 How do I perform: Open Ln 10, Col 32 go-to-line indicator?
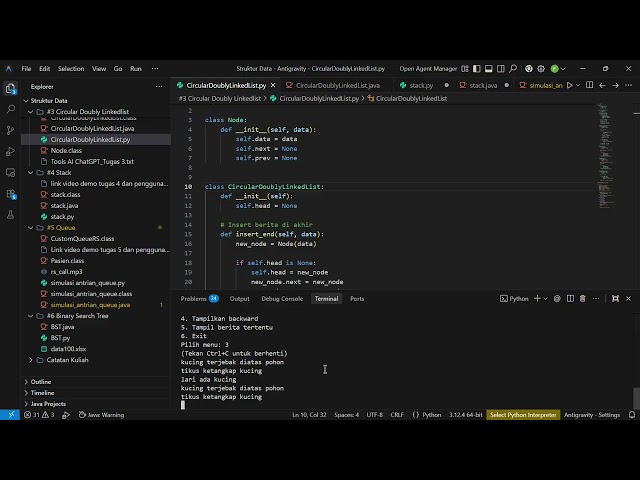pos(309,415)
